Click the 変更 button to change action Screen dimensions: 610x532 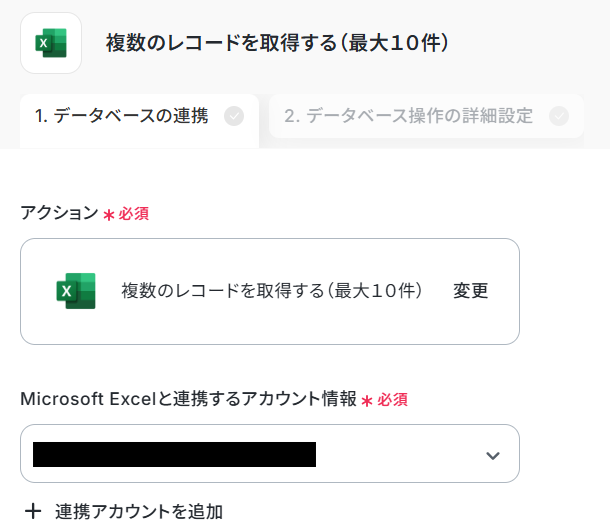470,290
